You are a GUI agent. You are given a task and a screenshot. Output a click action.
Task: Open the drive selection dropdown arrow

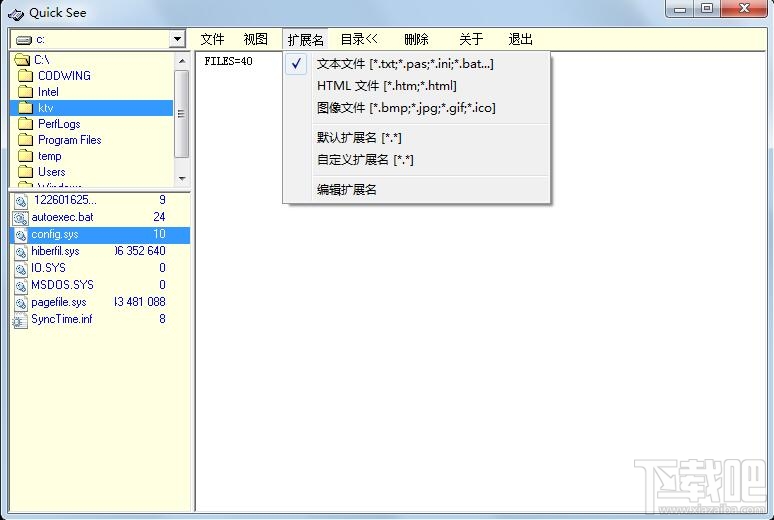(x=177, y=39)
